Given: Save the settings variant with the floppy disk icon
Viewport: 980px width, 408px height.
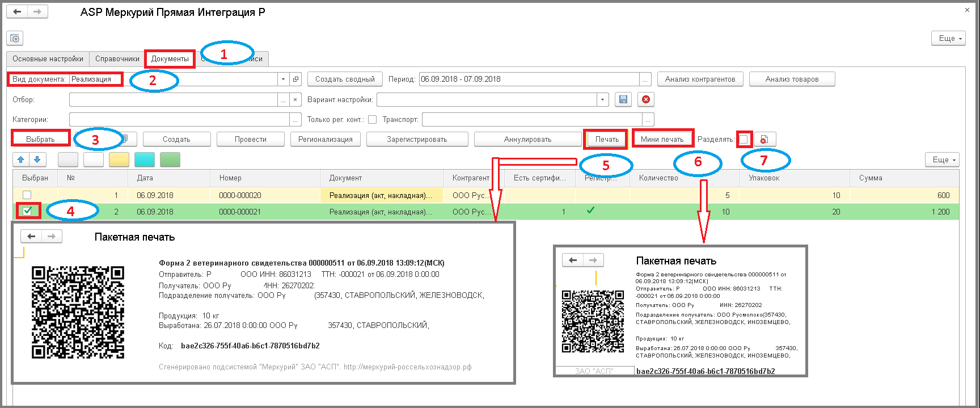Looking at the screenshot, I should [x=623, y=99].
